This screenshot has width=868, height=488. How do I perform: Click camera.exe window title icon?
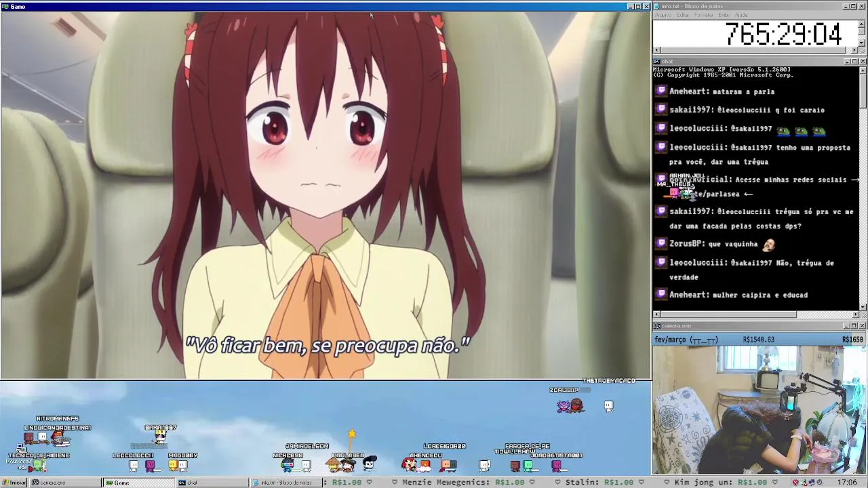pyautogui.click(x=657, y=326)
